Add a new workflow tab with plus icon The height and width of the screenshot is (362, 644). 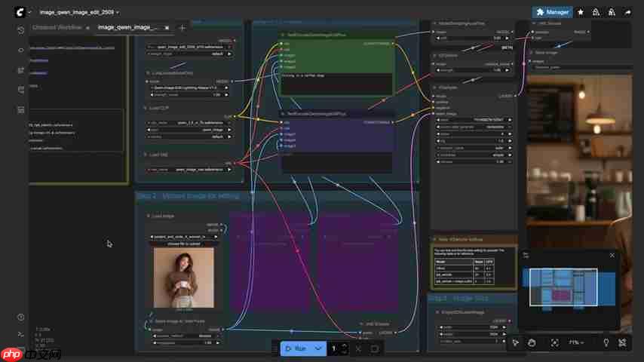pyautogui.click(x=182, y=28)
